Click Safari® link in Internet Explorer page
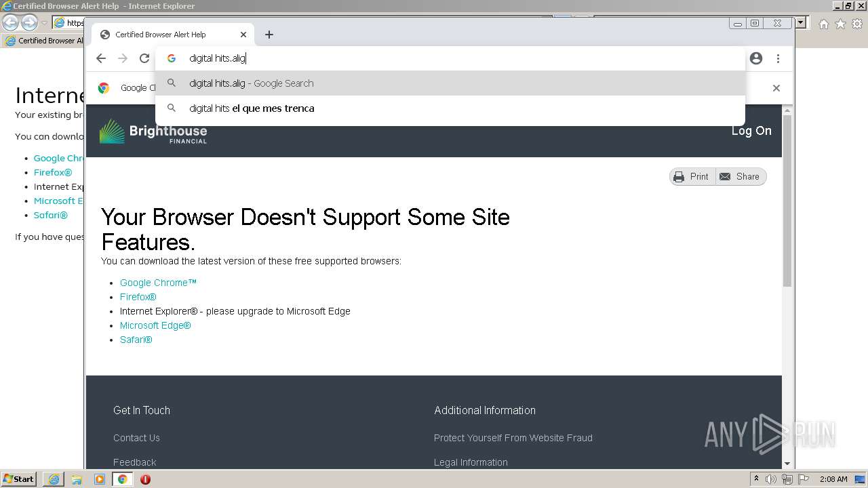 [x=51, y=215]
